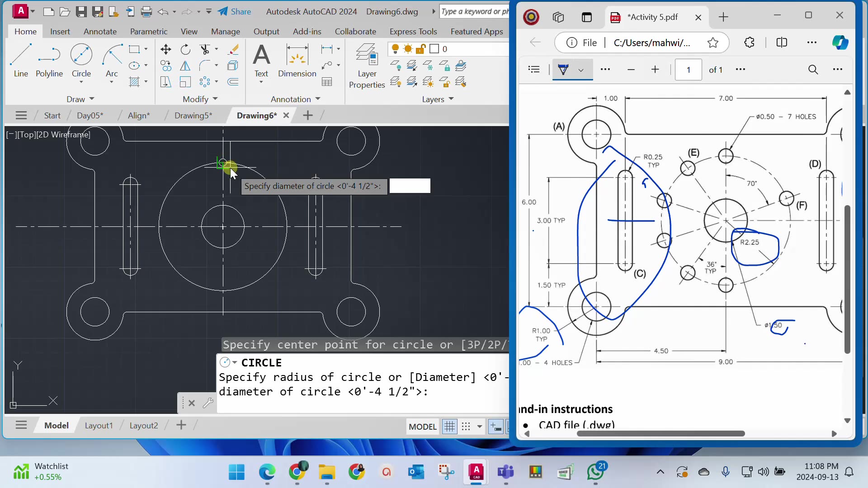The width and height of the screenshot is (868, 488).
Task: Expand the Draw panel
Action: [92, 99]
